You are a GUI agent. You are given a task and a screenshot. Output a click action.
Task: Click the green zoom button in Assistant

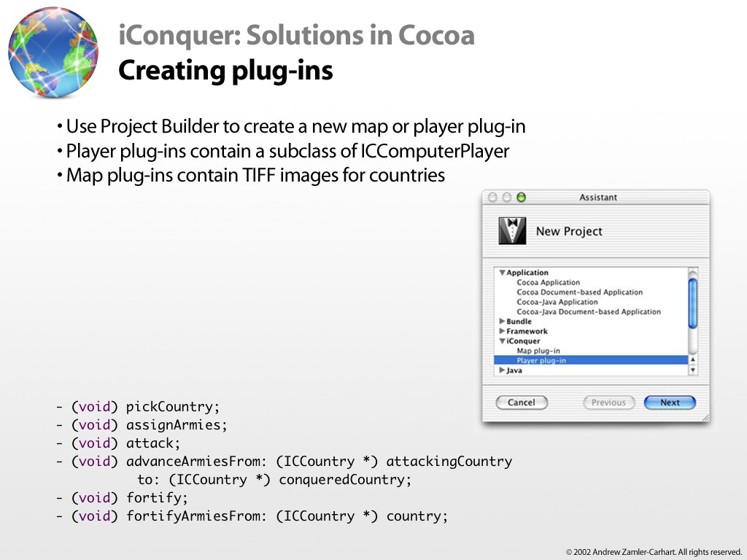pyautogui.click(x=521, y=198)
